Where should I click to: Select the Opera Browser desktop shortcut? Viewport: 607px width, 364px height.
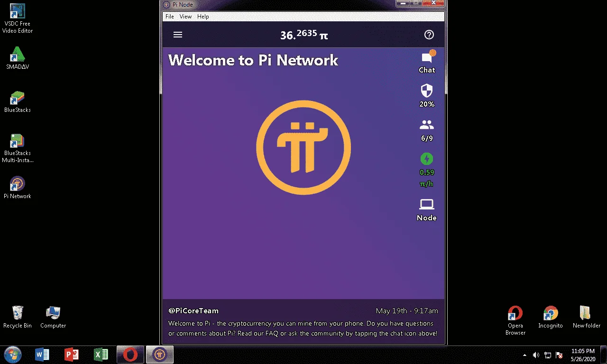click(x=515, y=320)
